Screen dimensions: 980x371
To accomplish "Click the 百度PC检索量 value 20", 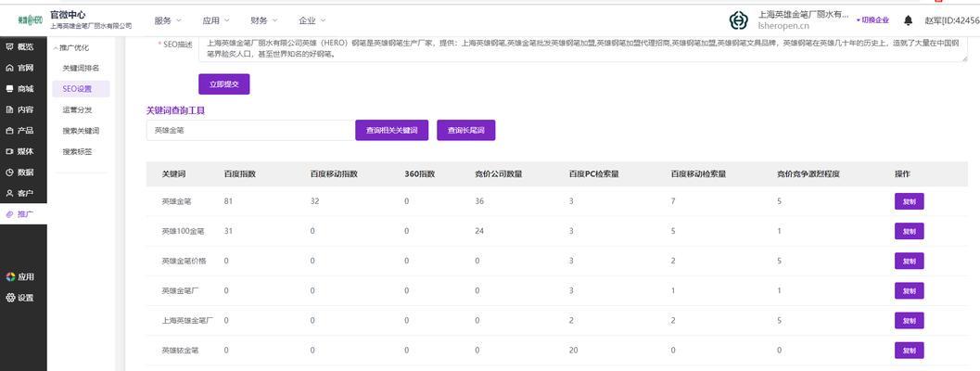I will click(x=572, y=351).
